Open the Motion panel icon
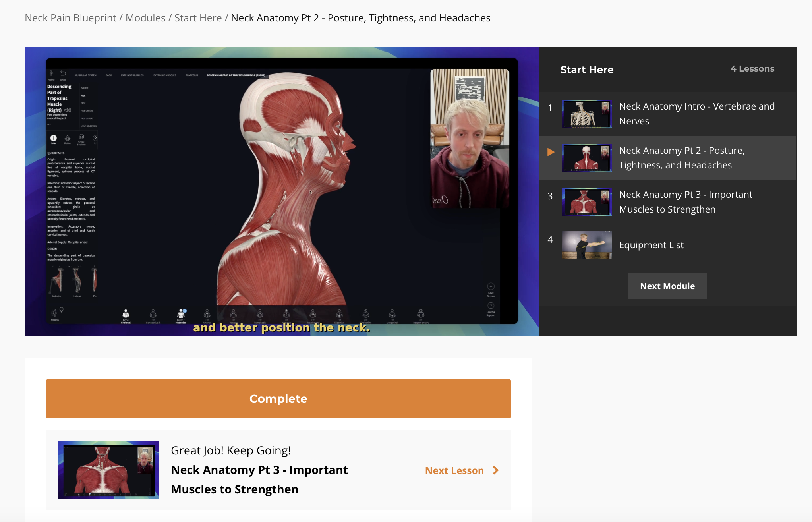Screen dimensions: 812x522 [x=68, y=138]
